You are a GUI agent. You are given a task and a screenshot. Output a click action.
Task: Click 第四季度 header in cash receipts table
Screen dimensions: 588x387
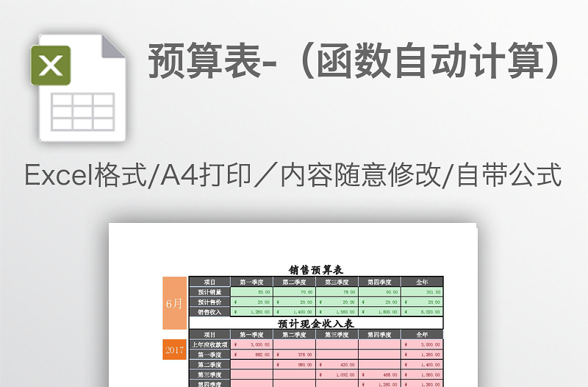click(379, 335)
